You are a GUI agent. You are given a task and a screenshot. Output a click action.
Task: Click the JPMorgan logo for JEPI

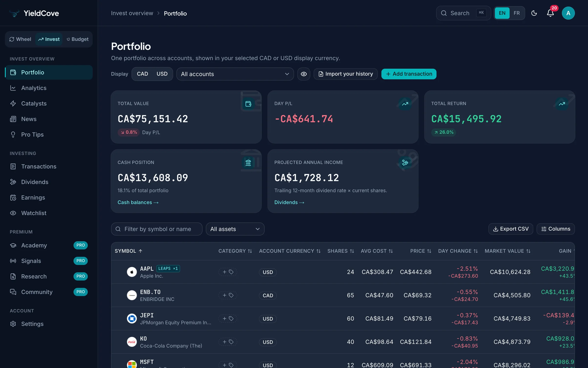coord(132,318)
